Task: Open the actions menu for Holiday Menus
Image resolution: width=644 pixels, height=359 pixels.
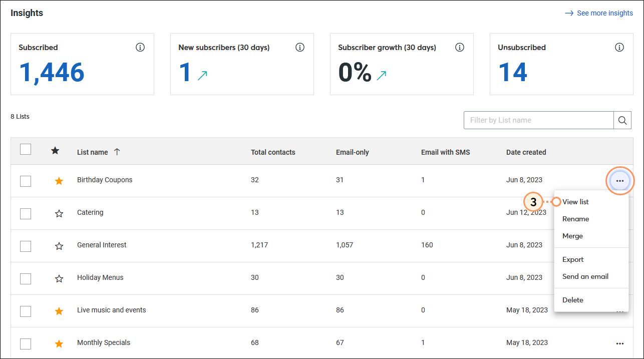Action: (x=620, y=278)
